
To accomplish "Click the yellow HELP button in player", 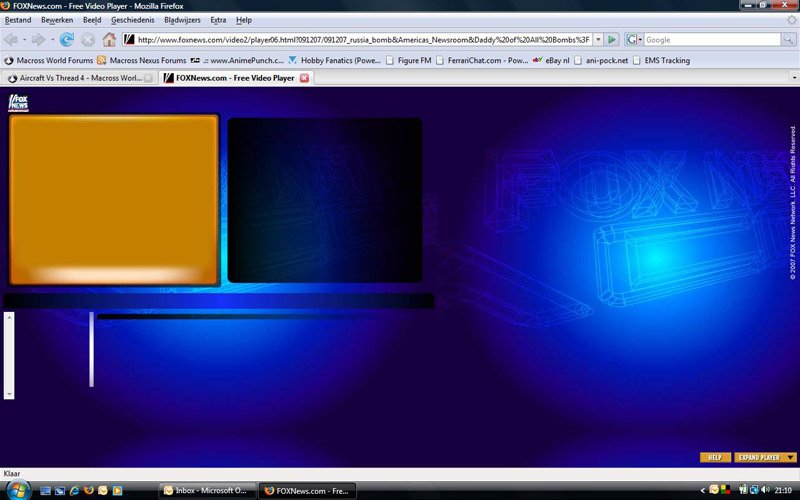I will [715, 457].
